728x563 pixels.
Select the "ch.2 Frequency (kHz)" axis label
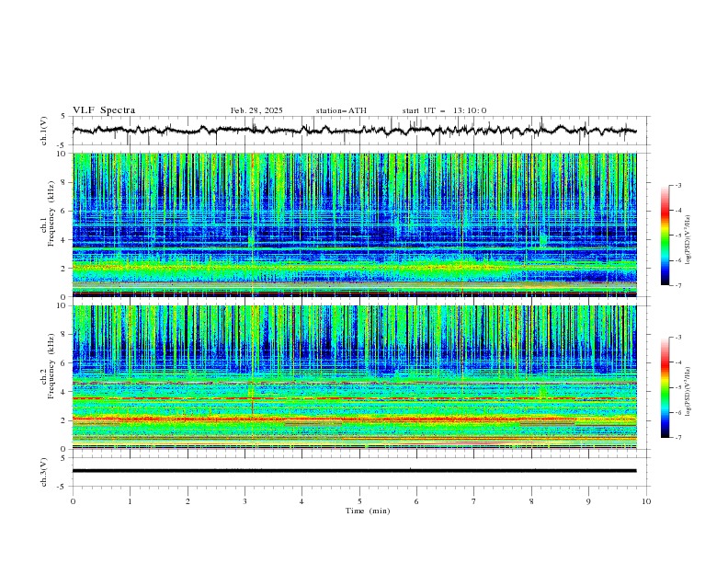(x=48, y=366)
